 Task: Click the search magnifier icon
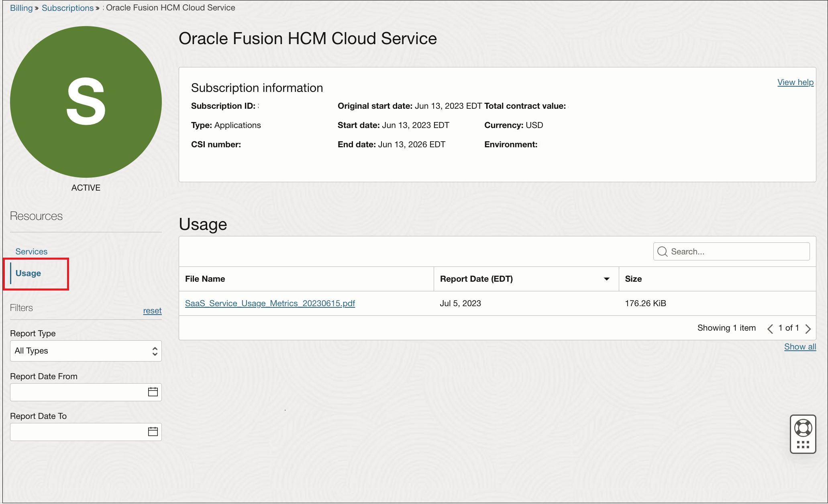pyautogui.click(x=663, y=252)
